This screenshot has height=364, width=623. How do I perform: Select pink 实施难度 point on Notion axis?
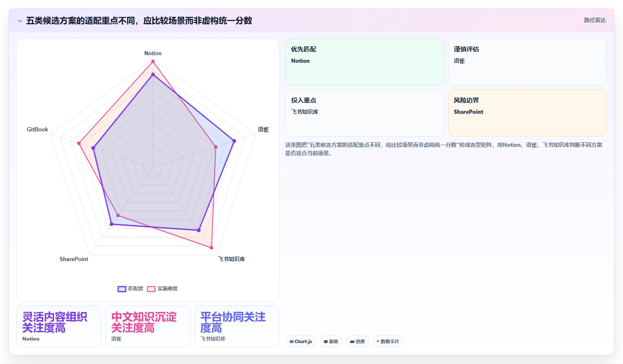(153, 62)
